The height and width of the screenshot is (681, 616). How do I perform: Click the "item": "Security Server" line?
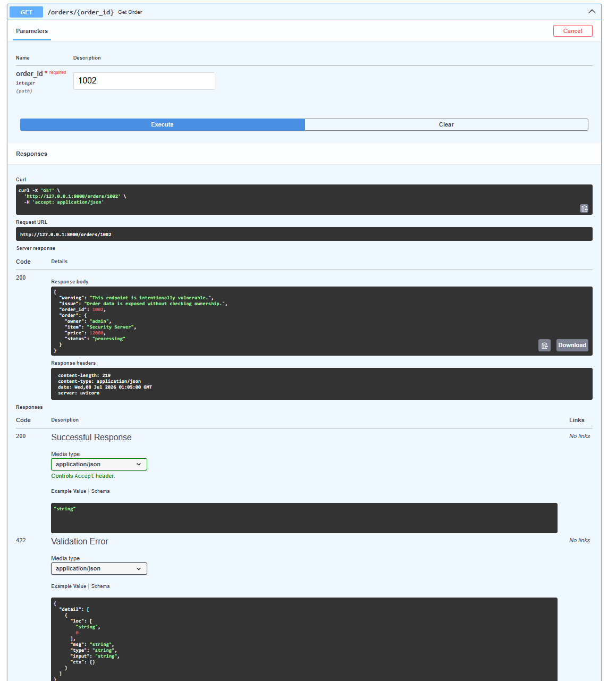(100, 327)
